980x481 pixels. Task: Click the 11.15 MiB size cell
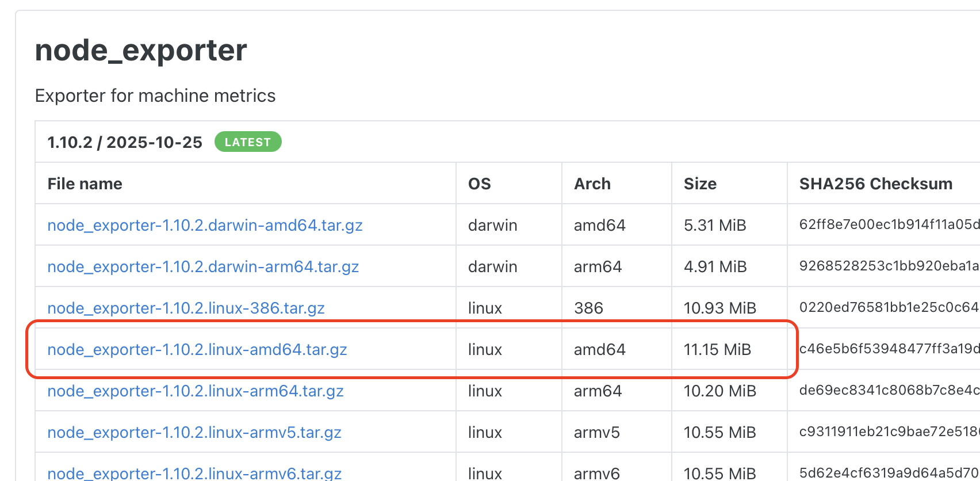[717, 349]
